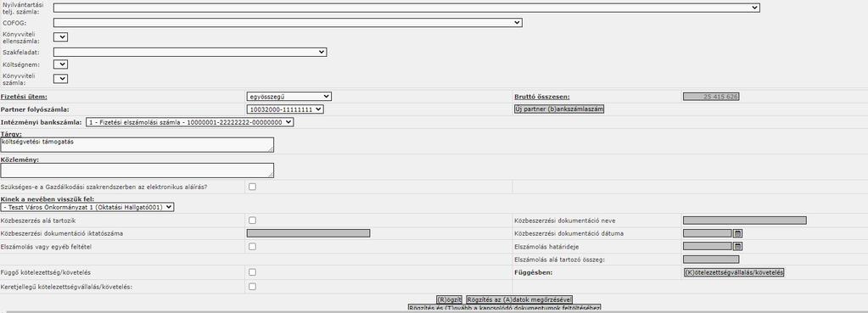Click the (R)ögzít button
Image resolution: width=868 pixels, height=313 pixels.
pyautogui.click(x=449, y=299)
